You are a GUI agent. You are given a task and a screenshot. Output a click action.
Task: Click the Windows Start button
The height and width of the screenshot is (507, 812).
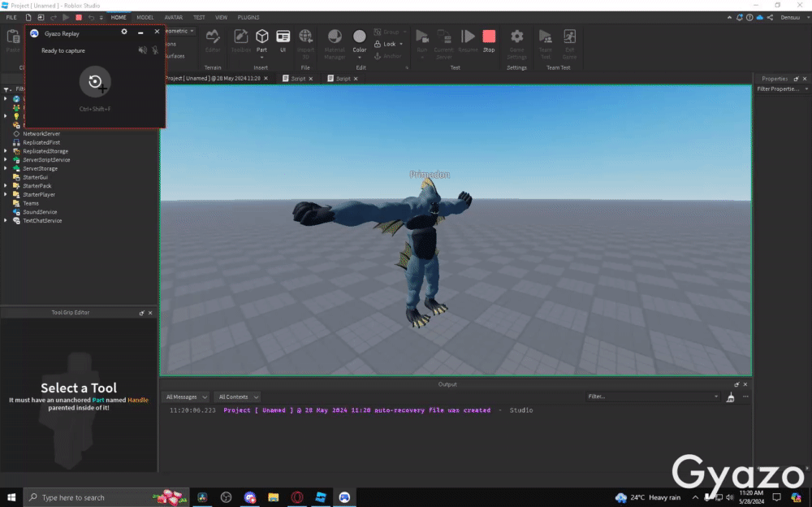pos(11,497)
